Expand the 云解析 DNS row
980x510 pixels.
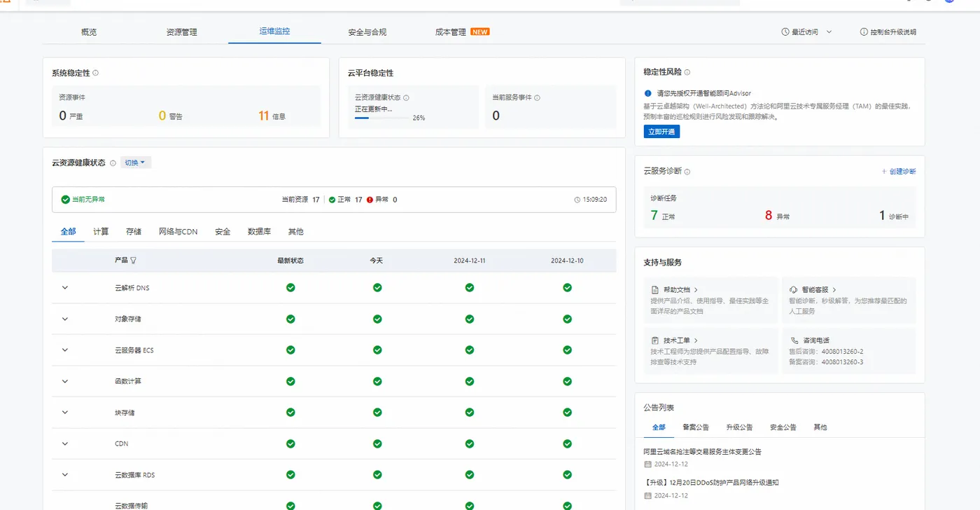(65, 288)
